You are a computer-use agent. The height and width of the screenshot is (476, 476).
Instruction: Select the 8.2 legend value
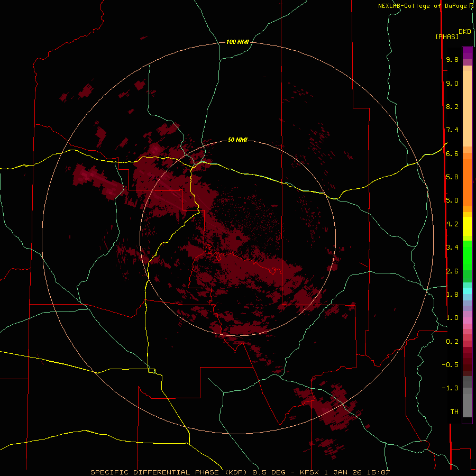pos(452,106)
